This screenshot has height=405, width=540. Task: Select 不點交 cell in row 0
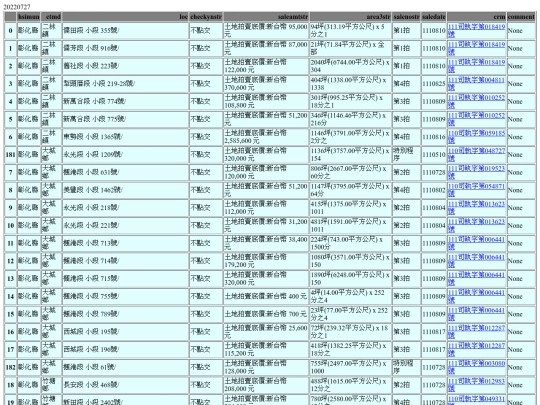[206, 30]
